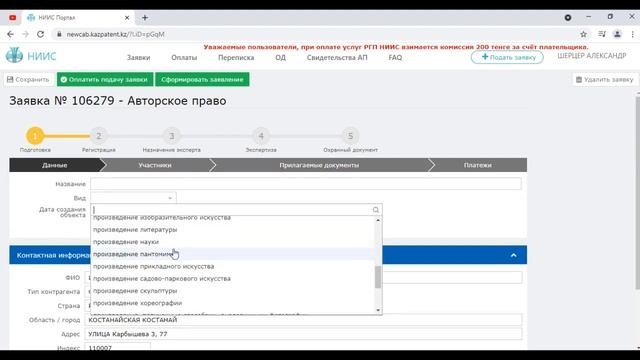Collapse the Контактная информация section chevron
The height and width of the screenshot is (360, 640).
pyautogui.click(x=513, y=255)
